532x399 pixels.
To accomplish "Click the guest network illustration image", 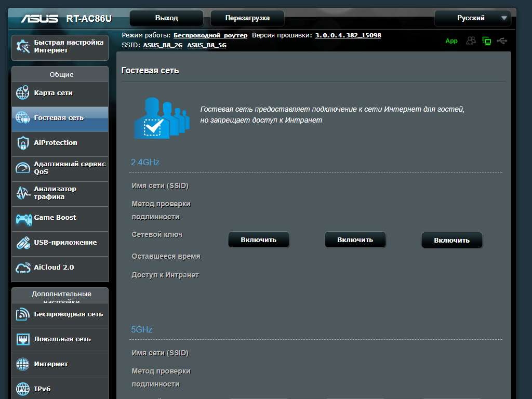I will 162,118.
